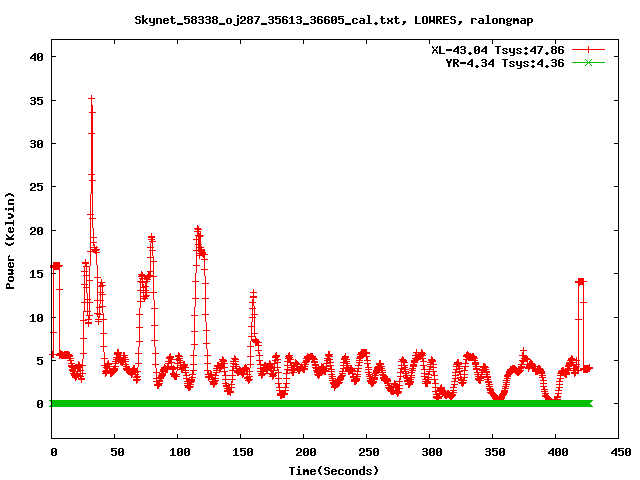
Task: Click the x-axis tick label 150
Action: tap(243, 452)
